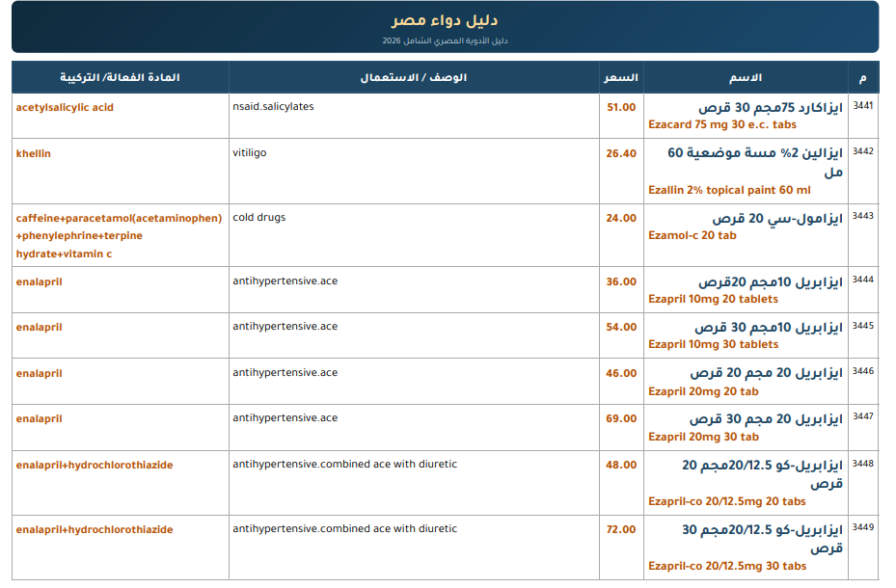Click enalapril+hydrochlorothiazide in row 3449
896x588 pixels.
95,530
